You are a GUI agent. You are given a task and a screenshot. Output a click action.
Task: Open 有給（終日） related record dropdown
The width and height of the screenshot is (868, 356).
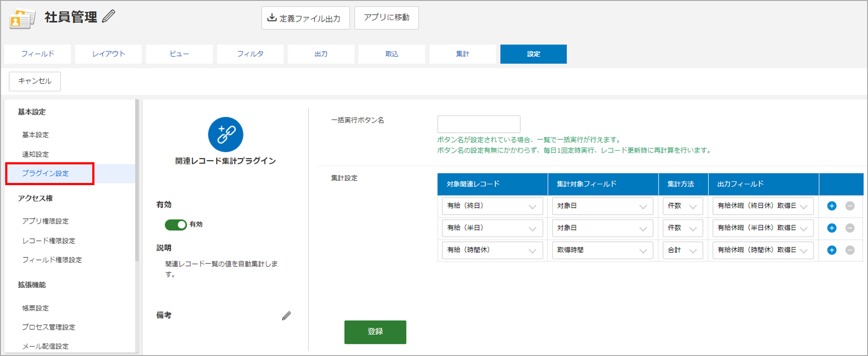(492, 206)
